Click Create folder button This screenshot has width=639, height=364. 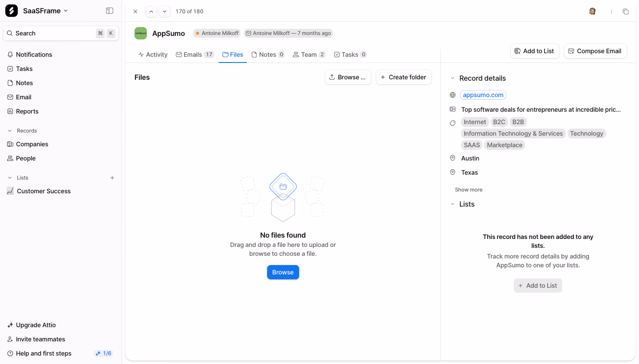404,77
